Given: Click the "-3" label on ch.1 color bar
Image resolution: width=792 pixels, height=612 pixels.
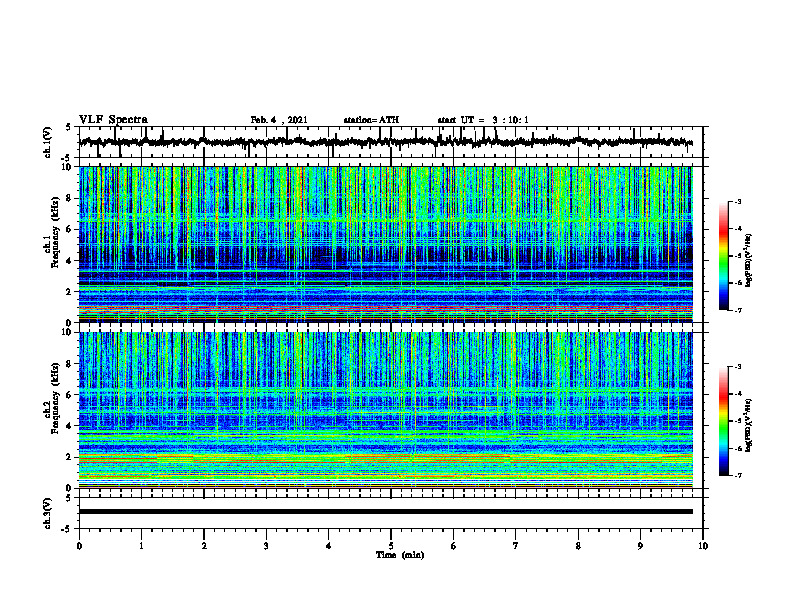Looking at the screenshot, I should [x=737, y=201].
